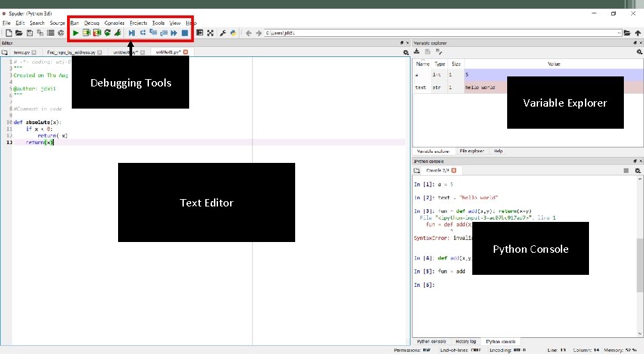Save the current file via toolbar
The height and width of the screenshot is (362, 644).
[30, 33]
